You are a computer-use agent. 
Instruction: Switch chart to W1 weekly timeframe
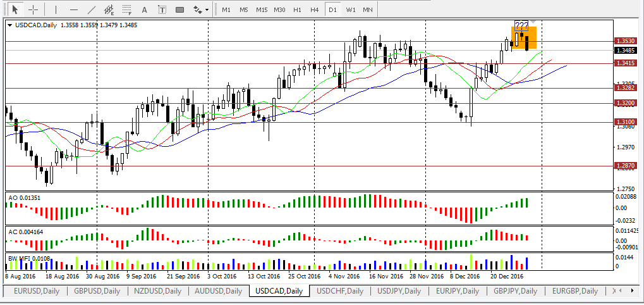click(x=350, y=9)
